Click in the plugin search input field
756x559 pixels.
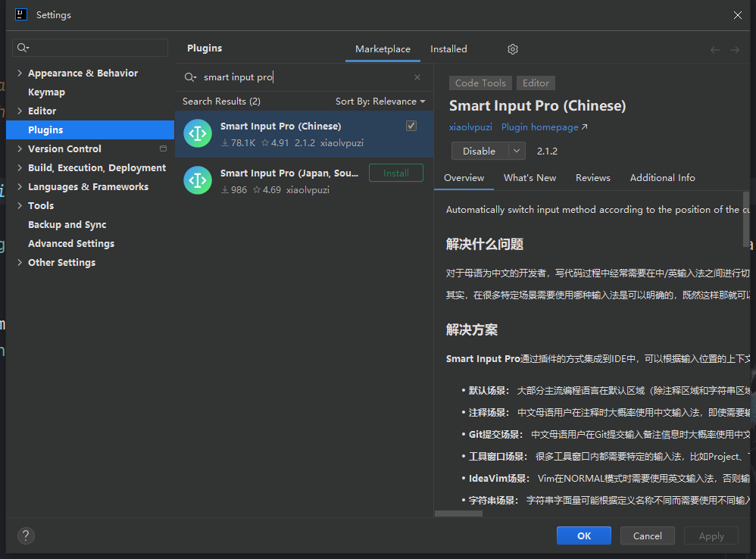[x=304, y=77]
